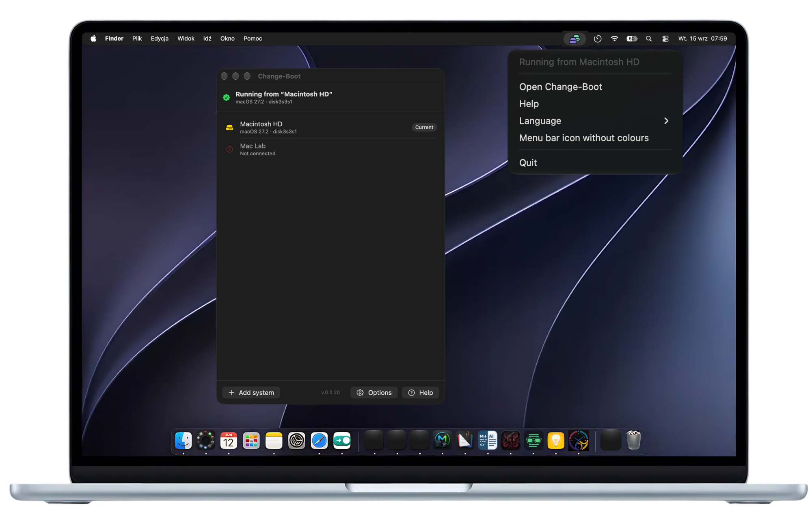
Task: Open the Okno menu
Action: (227, 39)
